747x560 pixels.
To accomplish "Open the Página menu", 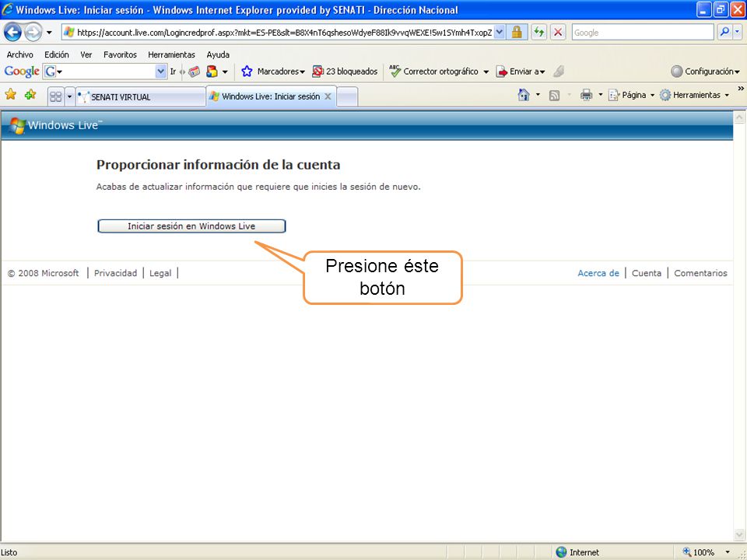I will coord(631,95).
